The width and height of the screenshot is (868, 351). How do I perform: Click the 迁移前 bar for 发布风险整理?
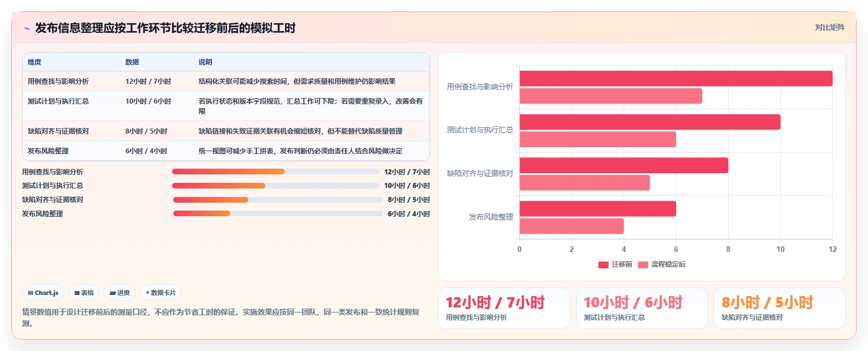click(598, 209)
